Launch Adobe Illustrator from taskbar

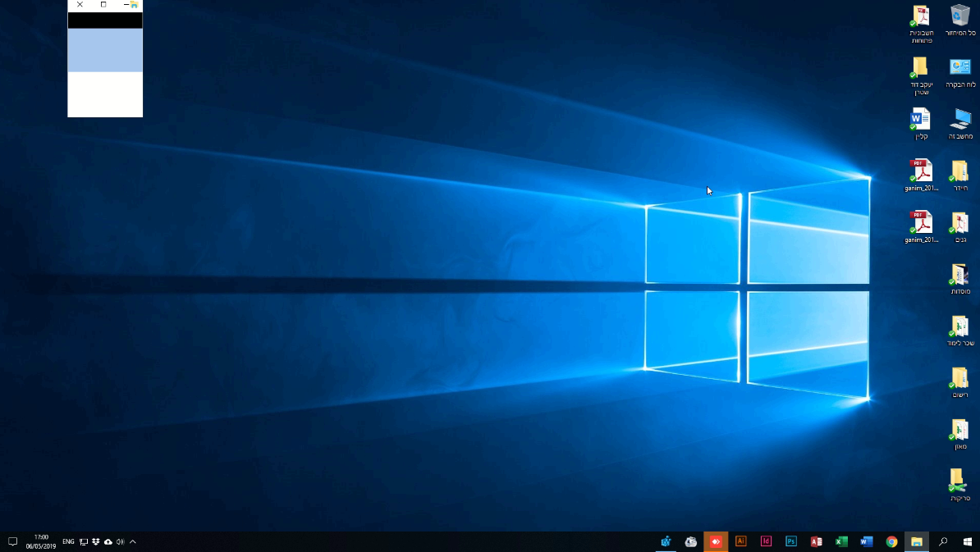(x=741, y=541)
